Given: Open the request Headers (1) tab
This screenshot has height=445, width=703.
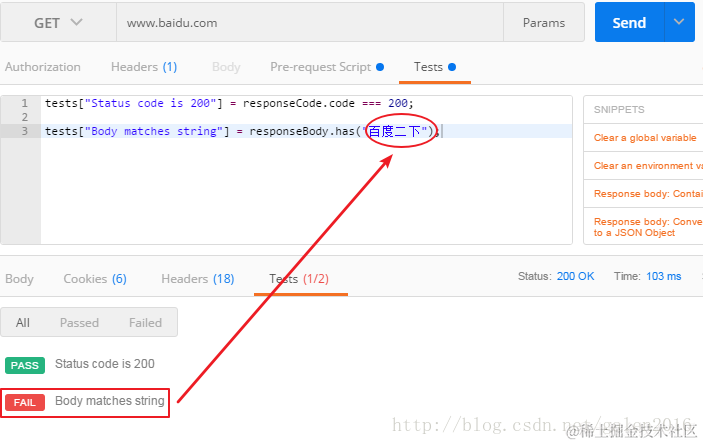Looking at the screenshot, I should tap(144, 67).
